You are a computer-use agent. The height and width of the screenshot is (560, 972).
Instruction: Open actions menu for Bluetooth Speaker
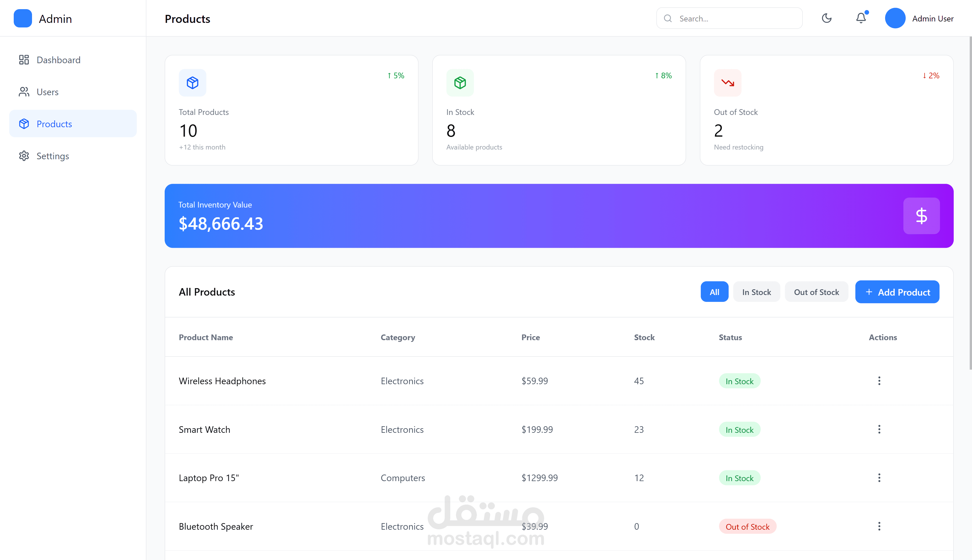(x=879, y=526)
